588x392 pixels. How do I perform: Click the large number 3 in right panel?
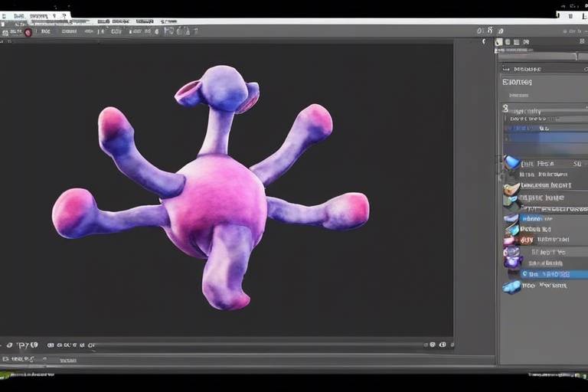pos(505,109)
